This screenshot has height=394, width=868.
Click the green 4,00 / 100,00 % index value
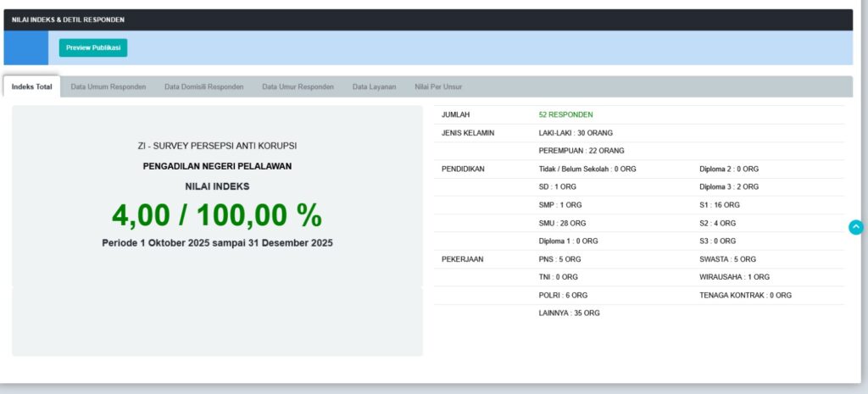pyautogui.click(x=217, y=216)
